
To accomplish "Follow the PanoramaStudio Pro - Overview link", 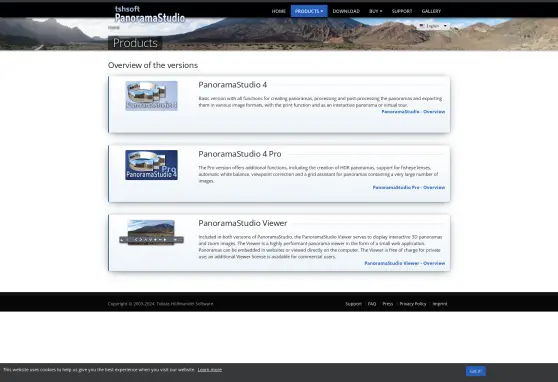I will pyautogui.click(x=409, y=187).
